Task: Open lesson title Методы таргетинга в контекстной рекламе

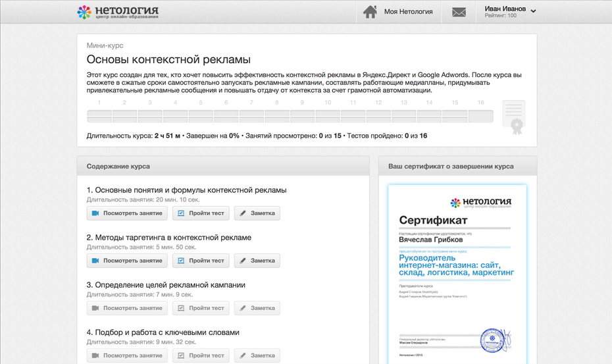Action: [x=168, y=238]
